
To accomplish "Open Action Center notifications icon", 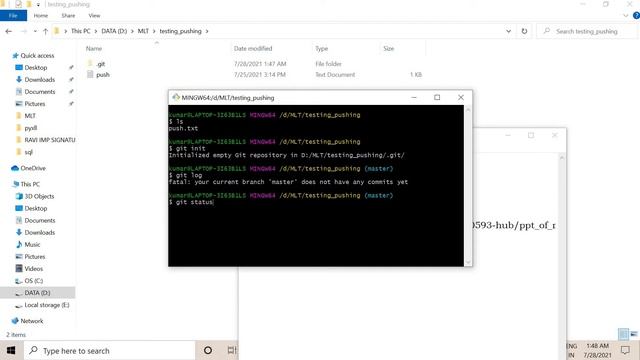I will pos(625,350).
